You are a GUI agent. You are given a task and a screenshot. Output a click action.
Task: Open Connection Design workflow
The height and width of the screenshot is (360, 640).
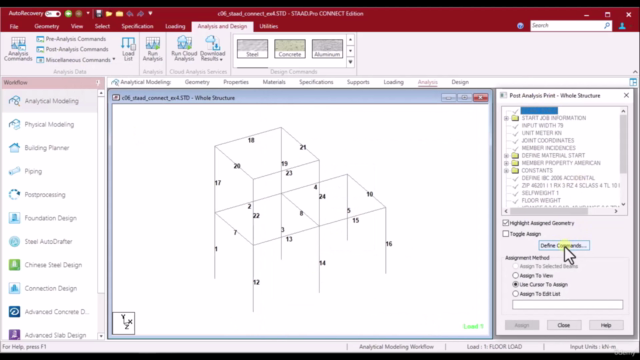51,288
